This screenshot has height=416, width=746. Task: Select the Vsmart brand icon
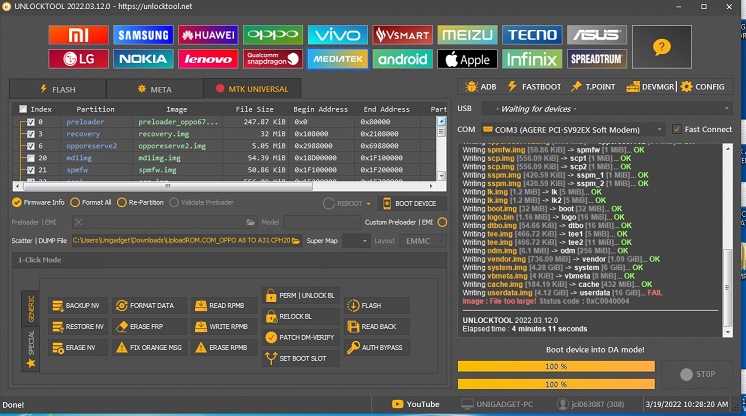pyautogui.click(x=402, y=35)
